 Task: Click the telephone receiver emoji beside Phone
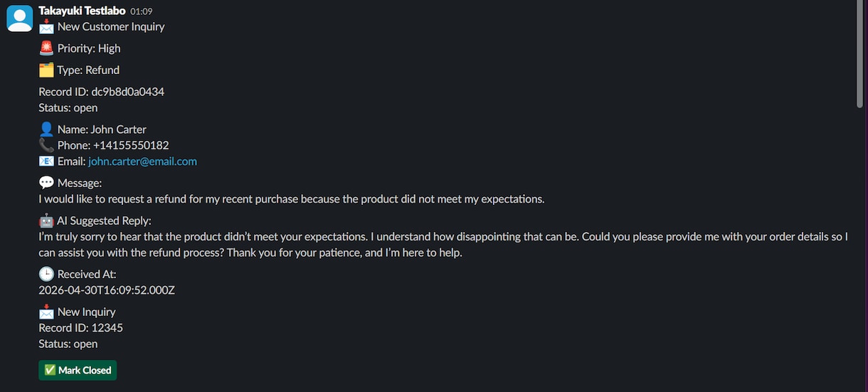pos(46,145)
